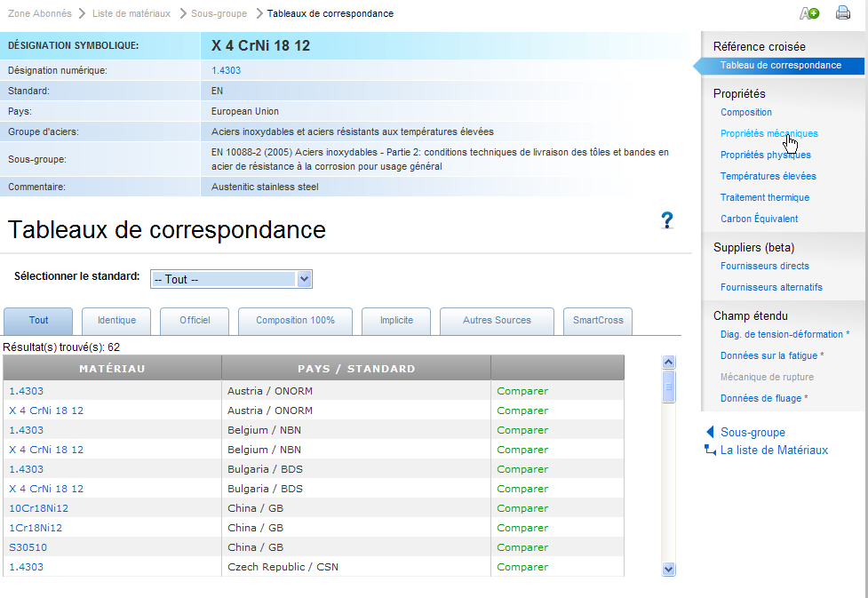The width and height of the screenshot is (868, 598).
Task: Open Fournisseurs directs under Suppliers
Action: click(766, 266)
